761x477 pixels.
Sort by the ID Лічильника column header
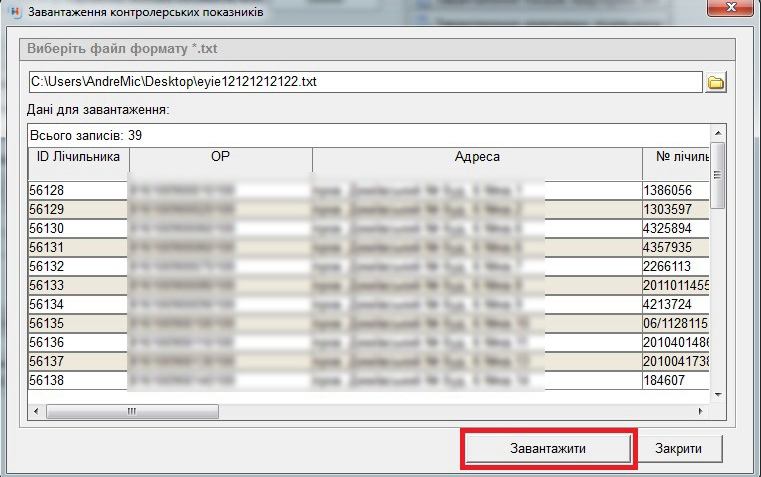(78, 158)
